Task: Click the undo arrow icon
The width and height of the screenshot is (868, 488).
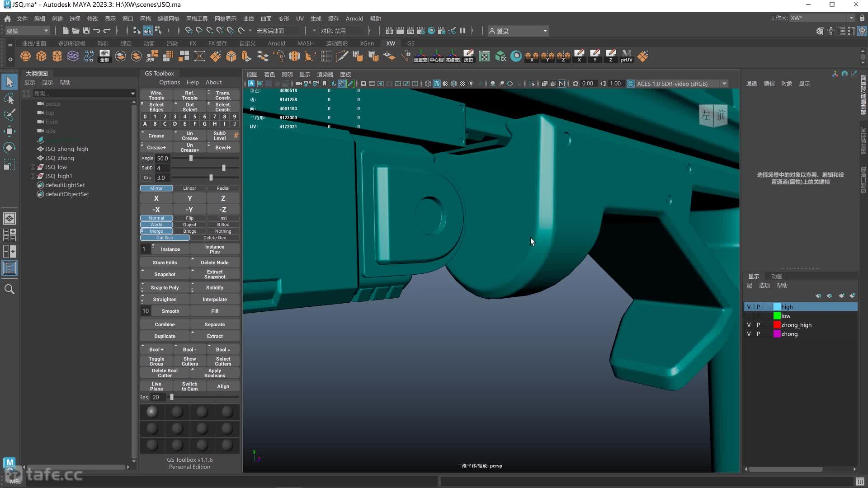Action: coord(97,31)
